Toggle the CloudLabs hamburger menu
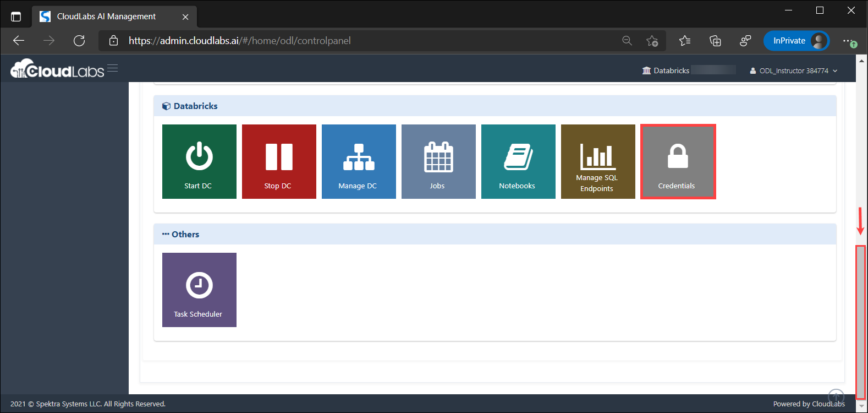The image size is (868, 413). point(113,68)
